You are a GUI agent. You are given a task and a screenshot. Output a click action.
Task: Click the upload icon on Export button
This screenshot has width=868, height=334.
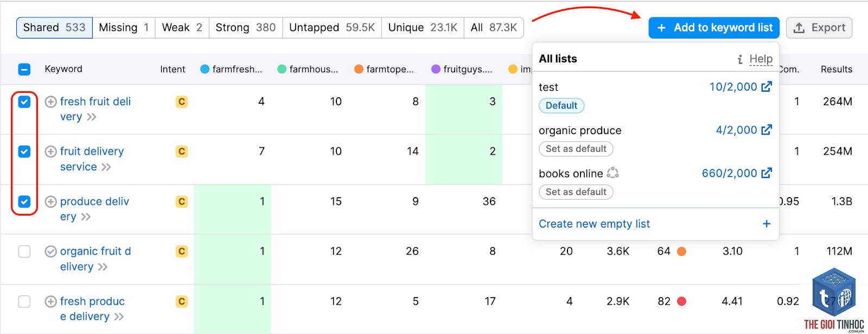coord(799,28)
